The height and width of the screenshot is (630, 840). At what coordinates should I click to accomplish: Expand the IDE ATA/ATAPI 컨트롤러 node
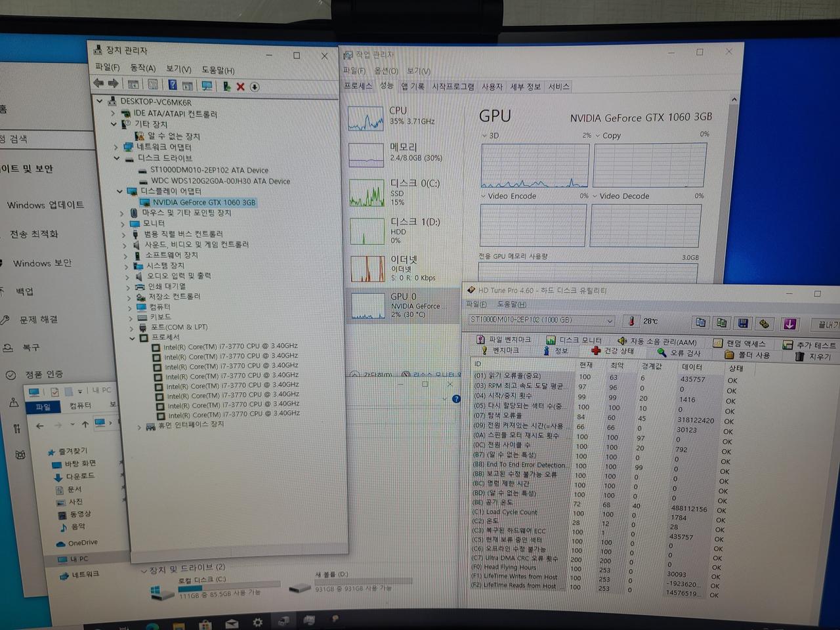tap(113, 114)
